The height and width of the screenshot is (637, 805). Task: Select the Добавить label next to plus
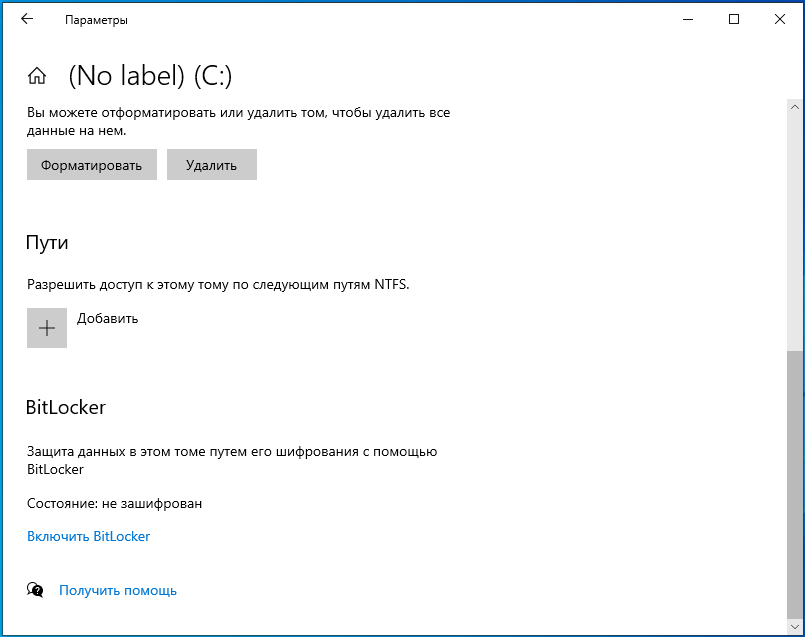coord(107,319)
